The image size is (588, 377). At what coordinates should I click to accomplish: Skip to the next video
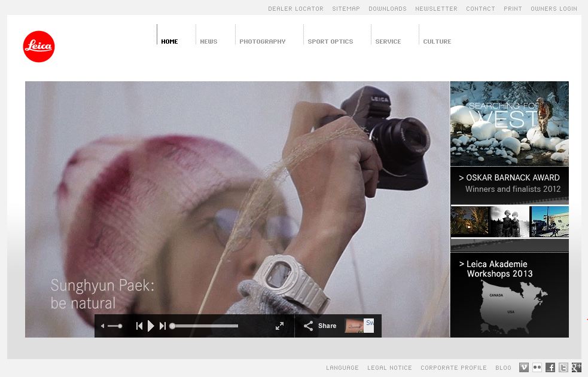click(163, 326)
